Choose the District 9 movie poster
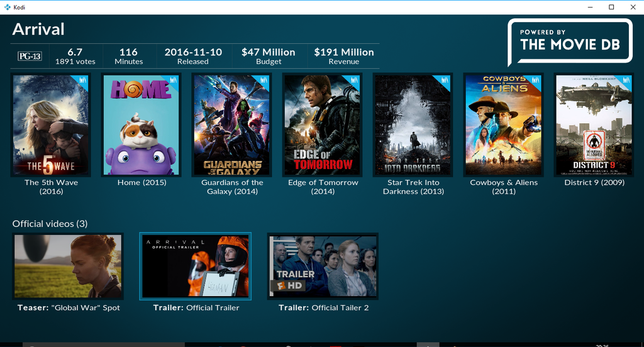 pyautogui.click(x=594, y=124)
